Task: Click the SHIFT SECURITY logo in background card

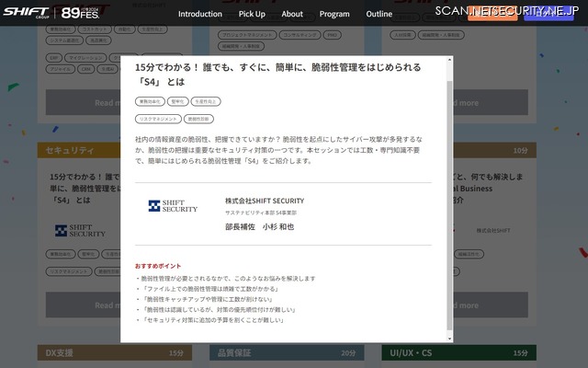Action: click(73, 230)
